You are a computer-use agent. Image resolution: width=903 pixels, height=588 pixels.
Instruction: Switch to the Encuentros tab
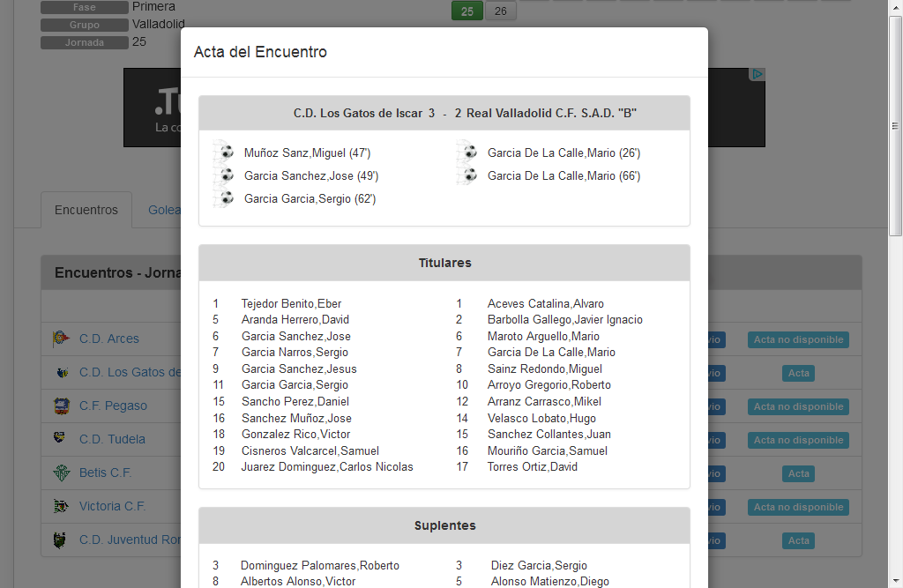(x=86, y=210)
